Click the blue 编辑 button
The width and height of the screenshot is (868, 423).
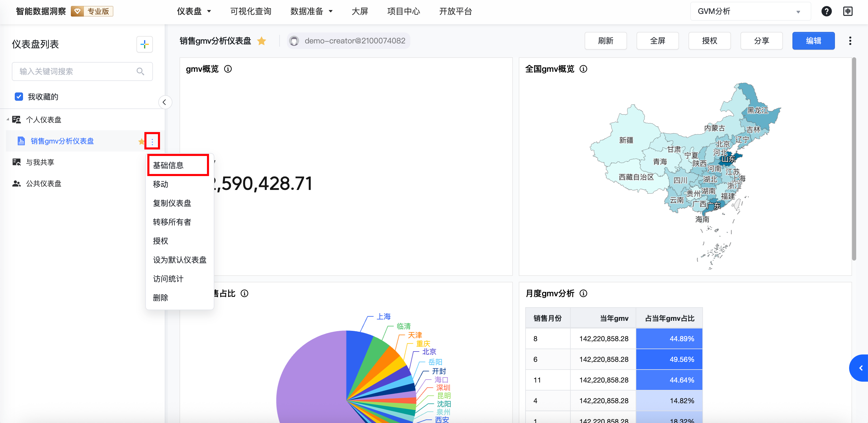click(813, 41)
